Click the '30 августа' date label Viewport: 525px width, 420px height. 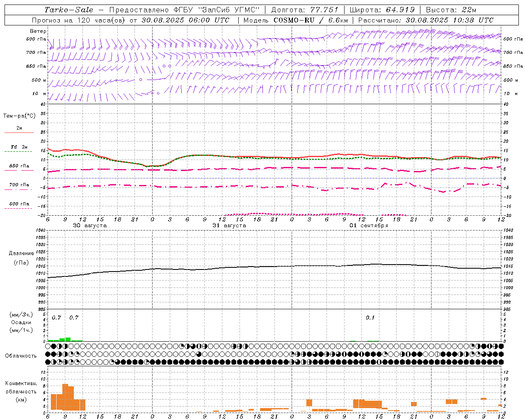90,225
